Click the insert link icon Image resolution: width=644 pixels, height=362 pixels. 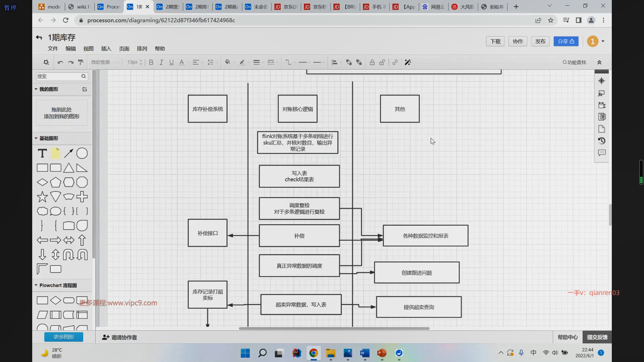point(395,62)
